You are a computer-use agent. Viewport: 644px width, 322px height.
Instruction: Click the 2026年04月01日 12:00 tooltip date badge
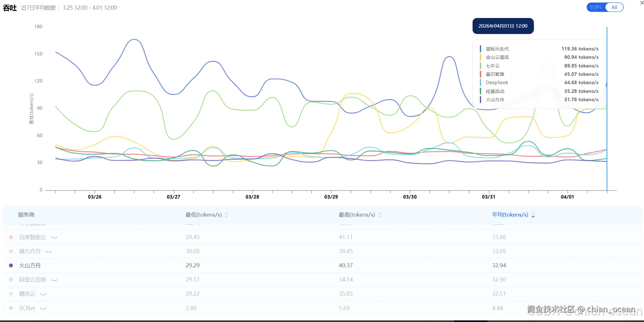[x=503, y=26]
